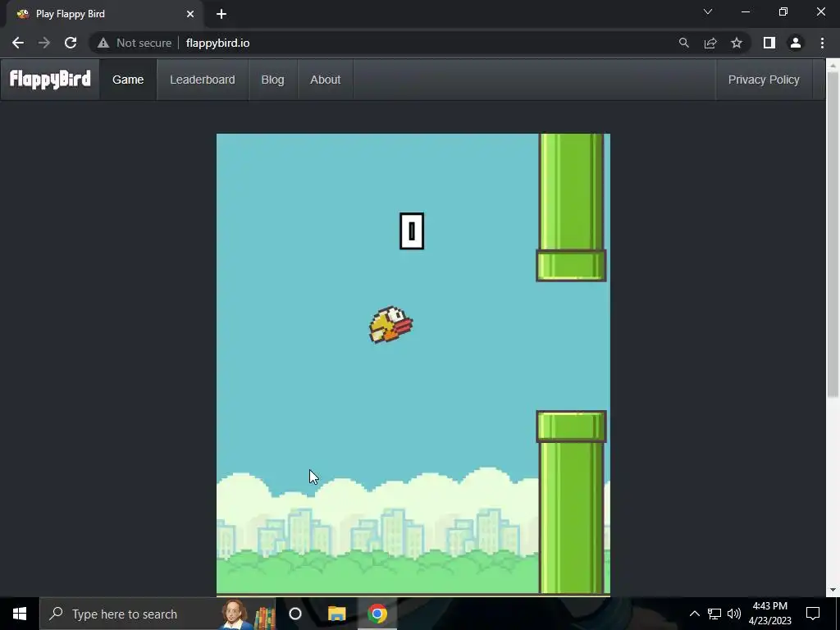Open the Windows Start menu
Viewport: 840px width, 630px height.
tap(20, 614)
